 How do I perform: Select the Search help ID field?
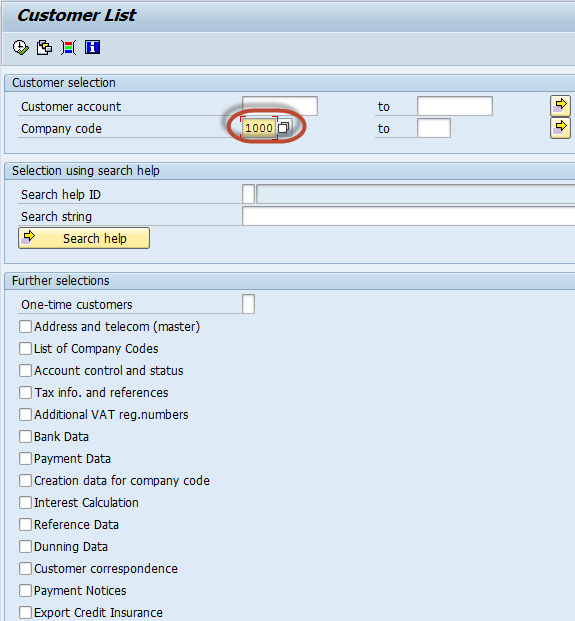tap(248, 194)
